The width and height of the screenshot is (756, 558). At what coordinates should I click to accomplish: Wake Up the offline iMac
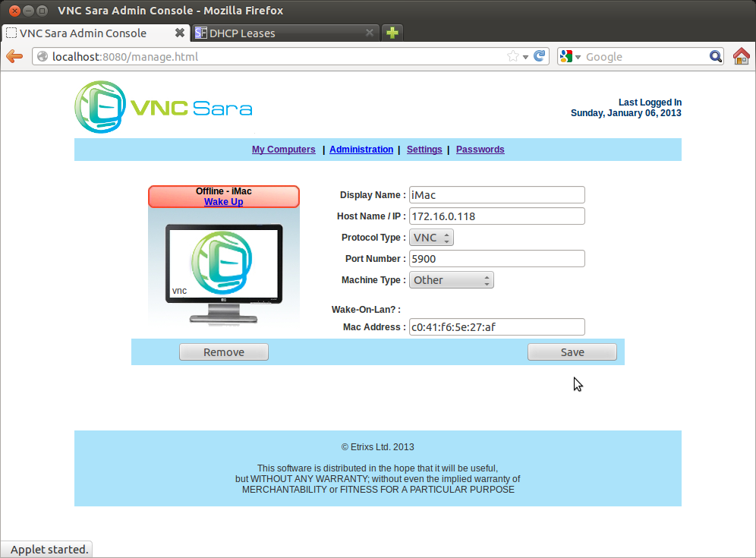(223, 201)
